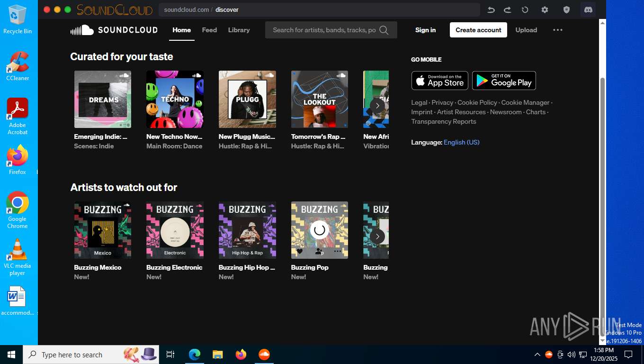The image size is (644, 364).
Task: Click 'Scenes: Indie' subtitle
Action: pyautogui.click(x=94, y=146)
